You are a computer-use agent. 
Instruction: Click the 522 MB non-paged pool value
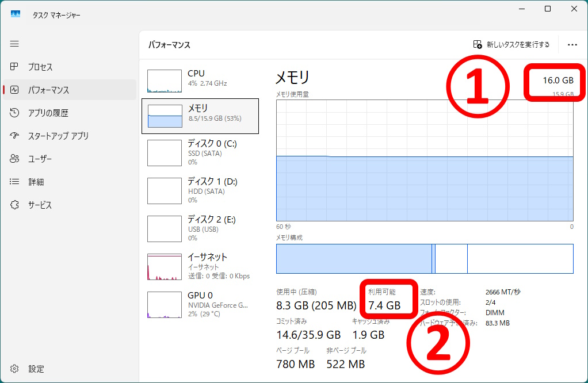click(x=345, y=364)
